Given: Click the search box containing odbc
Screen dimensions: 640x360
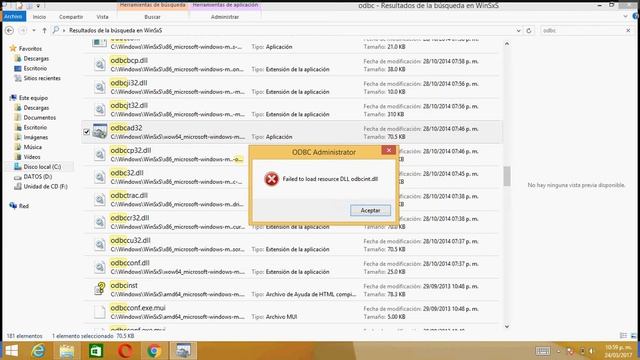Looking at the screenshot, I should [582, 31].
